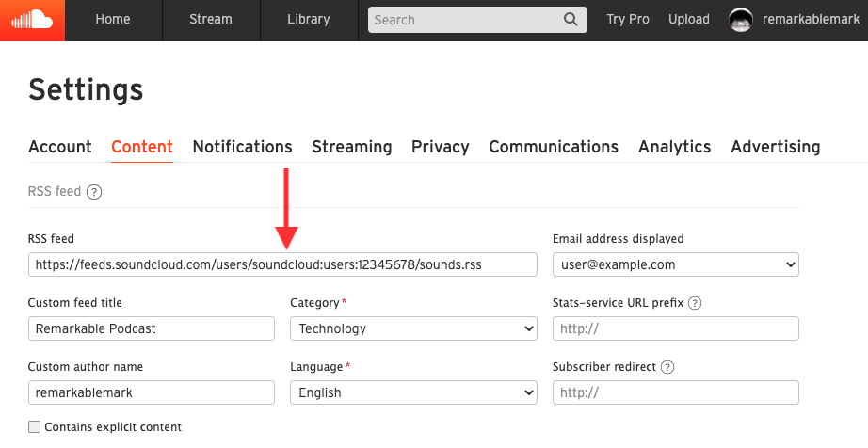
Task: Click the Settings page heading
Action: click(86, 89)
